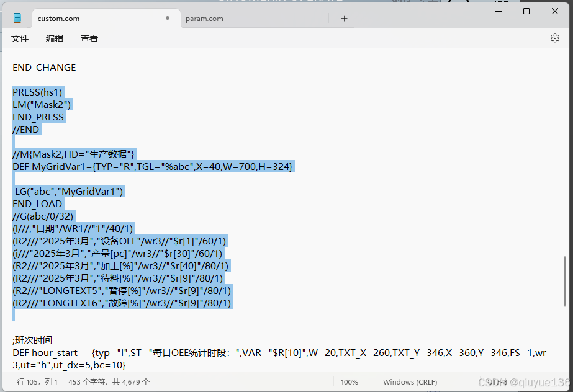Minimize the Notepad window

(499, 11)
